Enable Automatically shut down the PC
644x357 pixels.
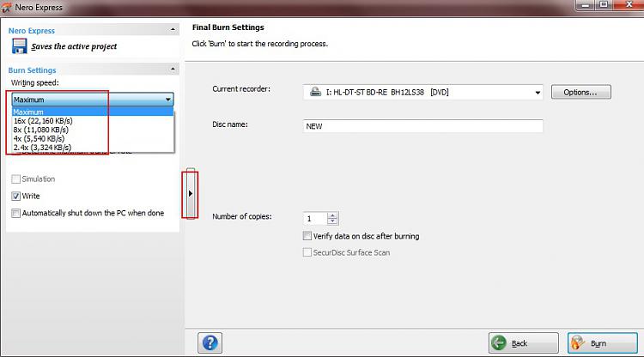point(16,213)
